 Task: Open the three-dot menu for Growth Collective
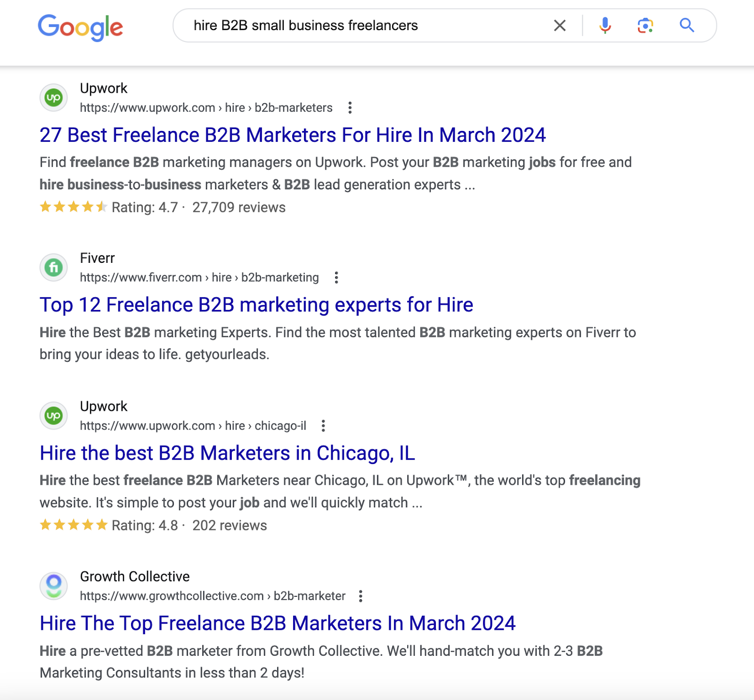[361, 596]
